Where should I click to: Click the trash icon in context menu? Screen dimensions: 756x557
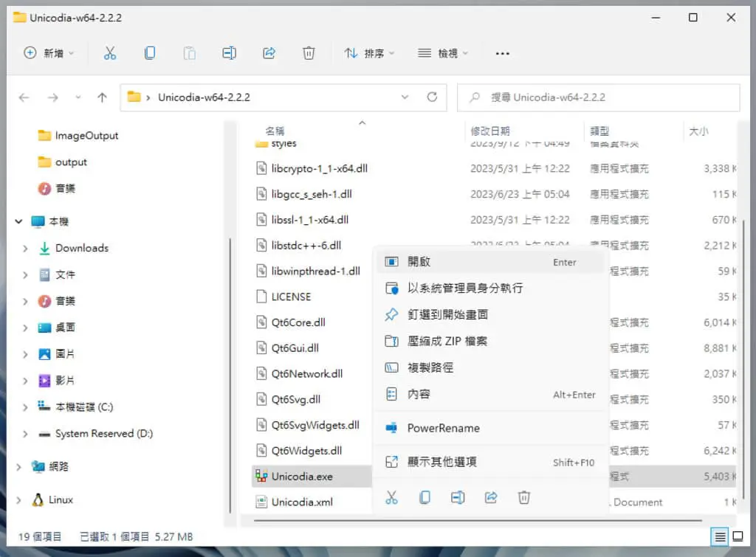click(524, 497)
